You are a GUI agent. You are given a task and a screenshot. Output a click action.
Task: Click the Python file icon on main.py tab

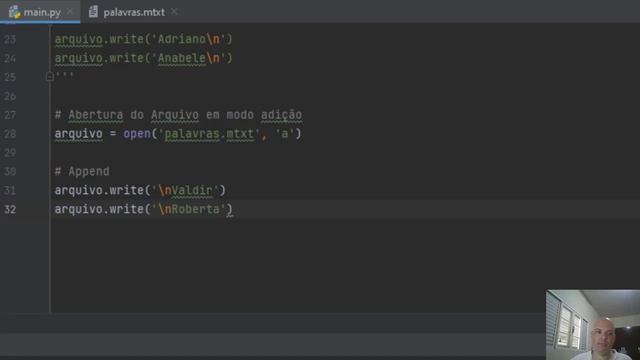[x=15, y=12]
